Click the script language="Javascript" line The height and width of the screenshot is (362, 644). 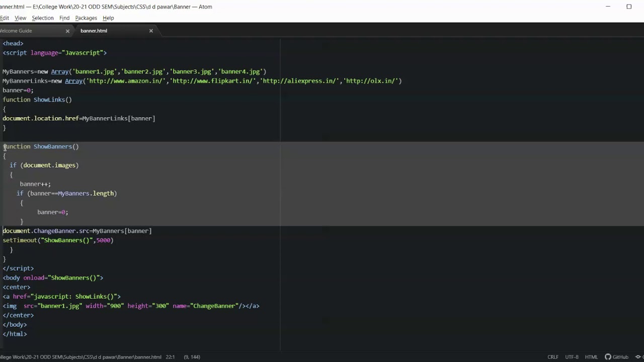(55, 53)
